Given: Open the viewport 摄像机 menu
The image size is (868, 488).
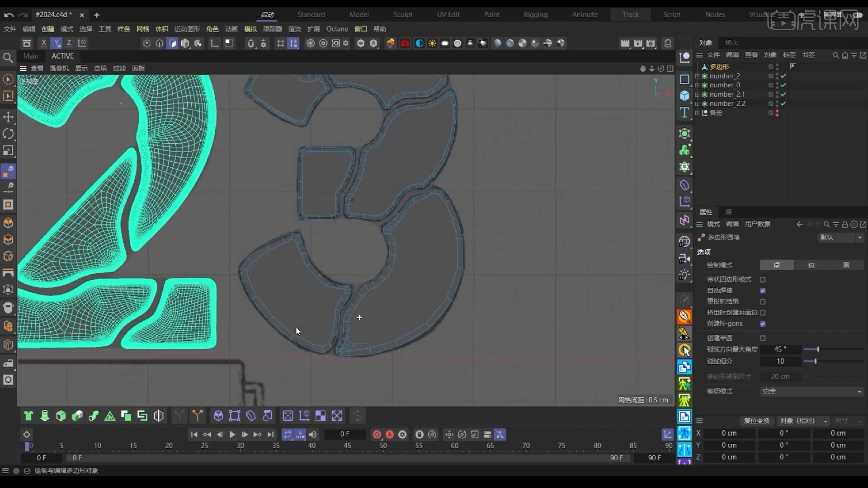Looking at the screenshot, I should [59, 68].
